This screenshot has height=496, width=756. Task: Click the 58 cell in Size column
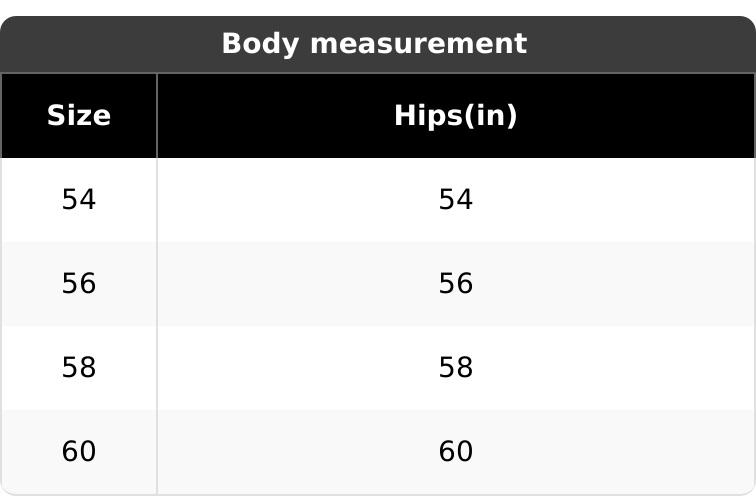point(79,368)
